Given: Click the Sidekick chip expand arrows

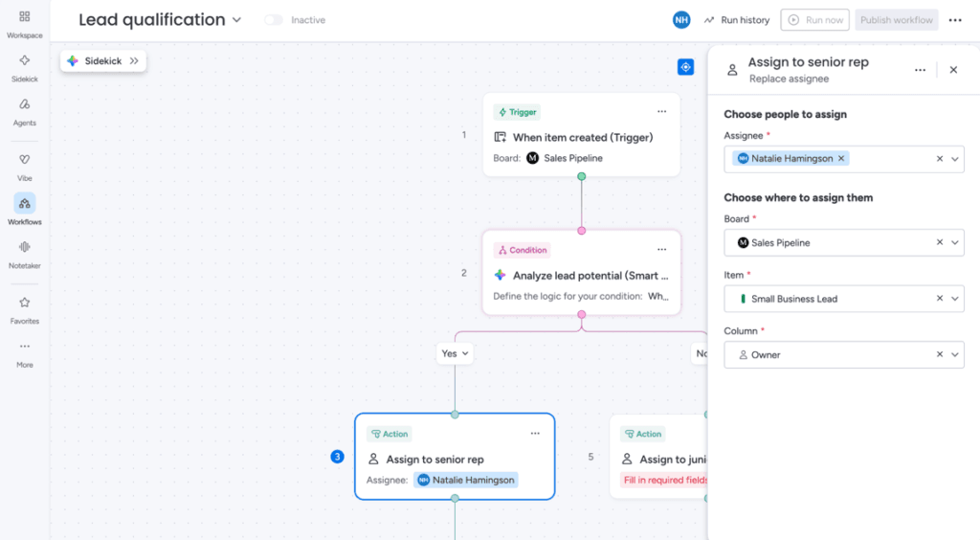Looking at the screenshot, I should [x=134, y=60].
